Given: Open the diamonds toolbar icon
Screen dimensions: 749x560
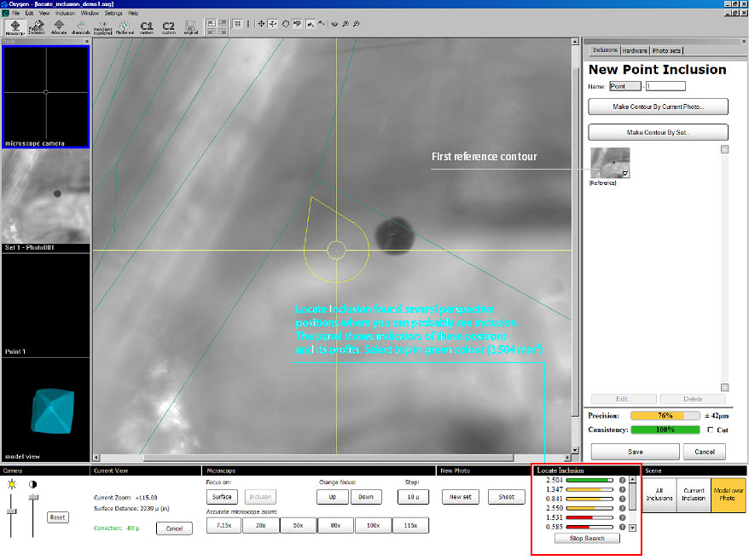Looking at the screenshot, I should click(81, 26).
